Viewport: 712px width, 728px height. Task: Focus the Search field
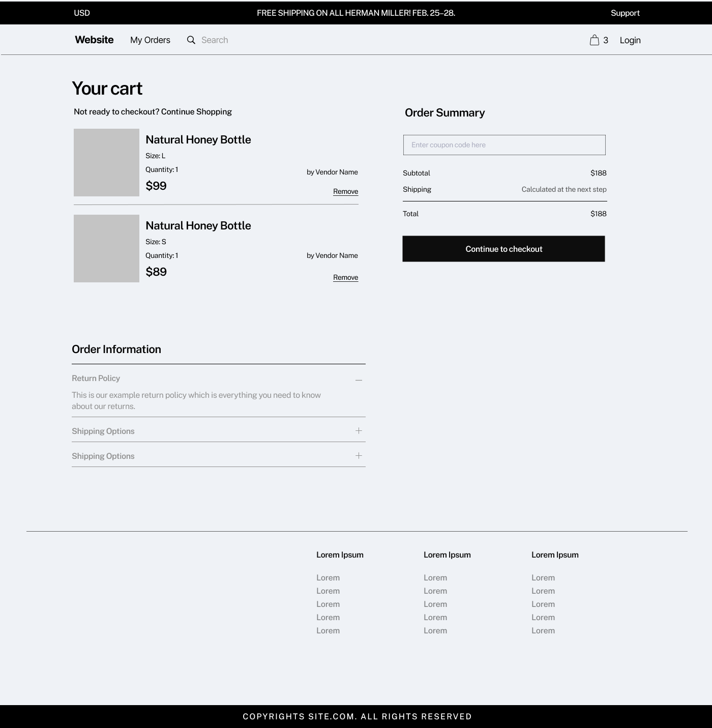pyautogui.click(x=215, y=40)
